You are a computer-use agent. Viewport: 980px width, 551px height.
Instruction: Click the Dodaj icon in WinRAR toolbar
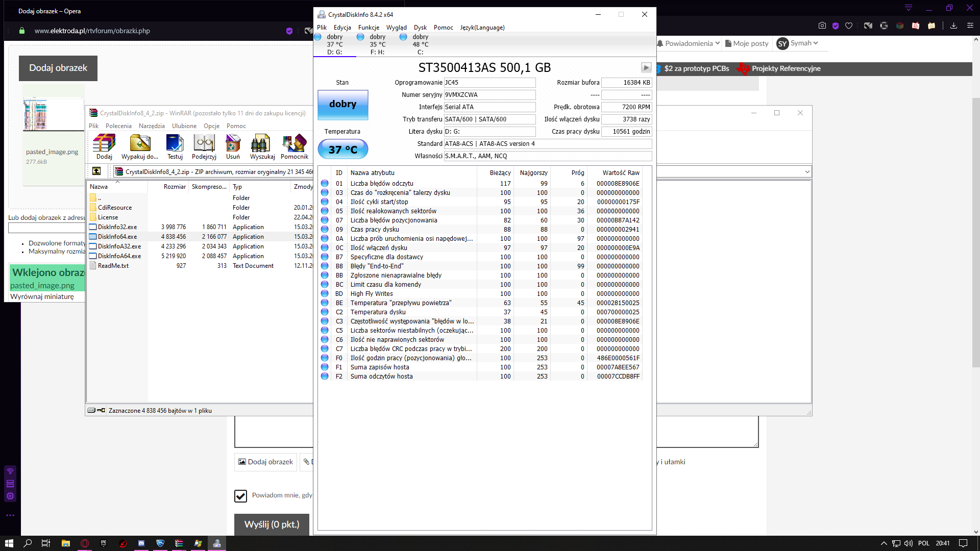pos(104,147)
